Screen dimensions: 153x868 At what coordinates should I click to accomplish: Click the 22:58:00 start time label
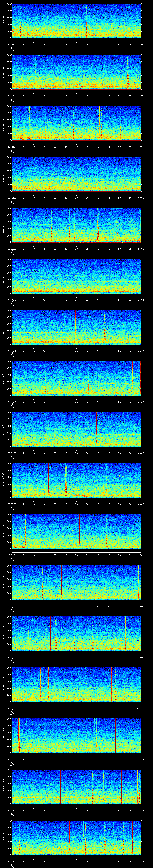(12, 657)
